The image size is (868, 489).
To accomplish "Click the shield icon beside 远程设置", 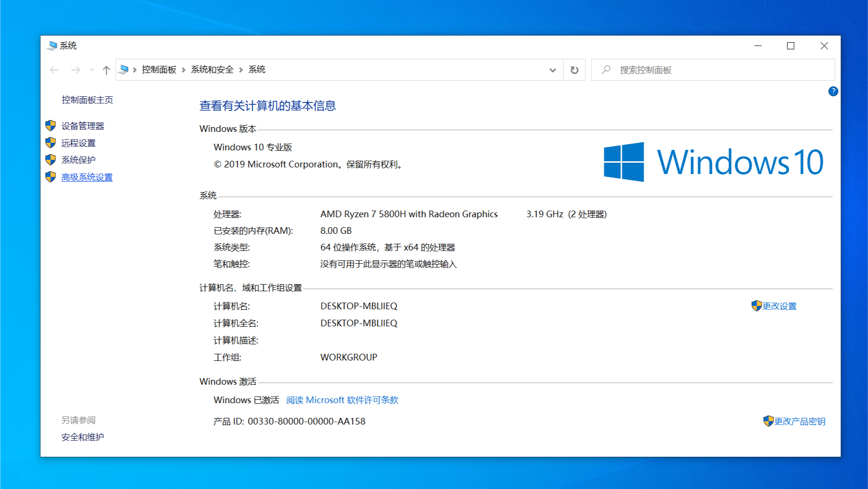I will tap(51, 143).
